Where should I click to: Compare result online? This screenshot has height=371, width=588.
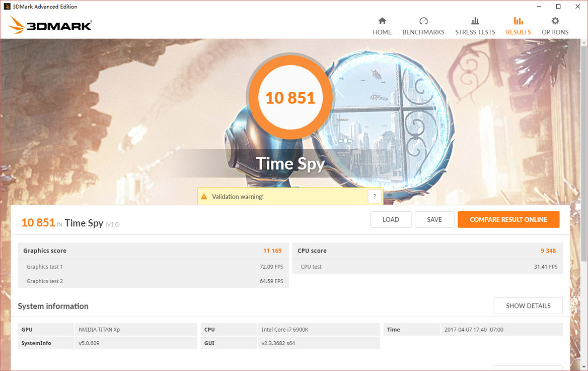tap(508, 220)
